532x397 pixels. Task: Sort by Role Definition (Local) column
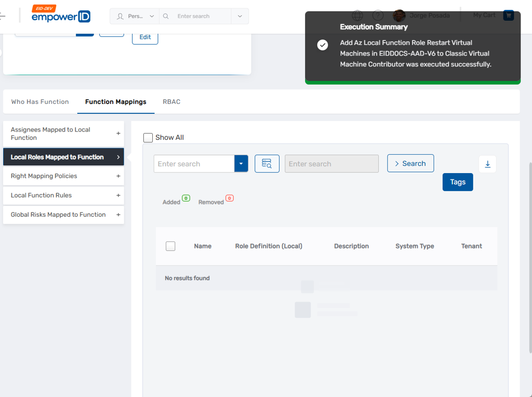(x=269, y=246)
